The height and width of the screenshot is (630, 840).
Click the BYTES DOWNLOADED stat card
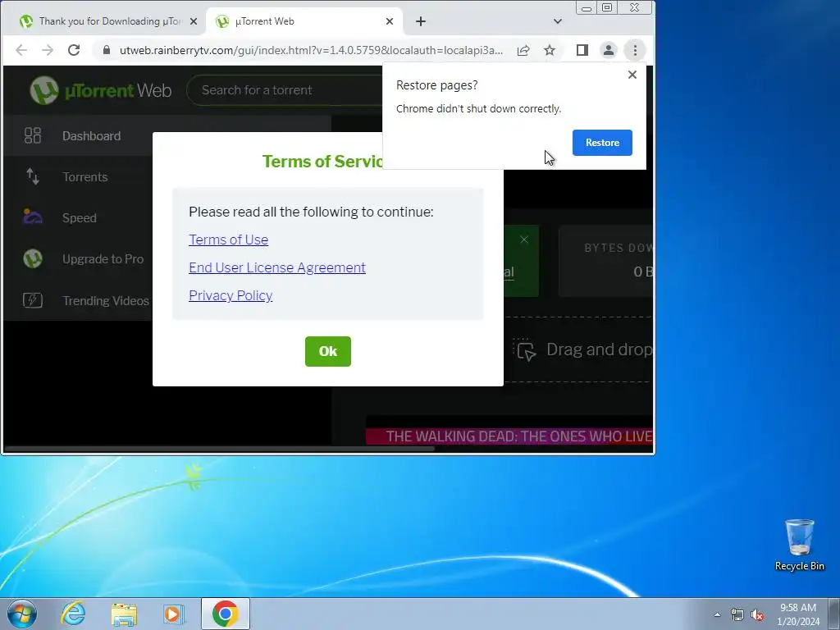(606, 262)
